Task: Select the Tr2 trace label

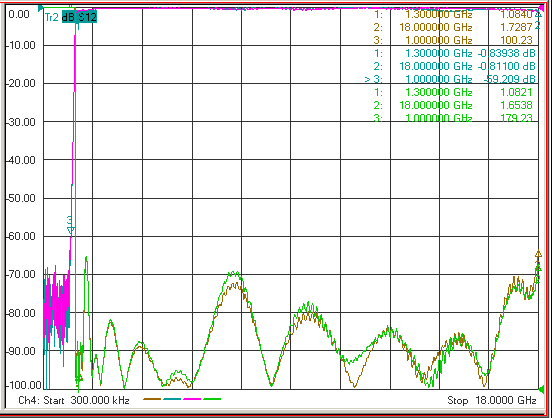Action: click(x=51, y=17)
